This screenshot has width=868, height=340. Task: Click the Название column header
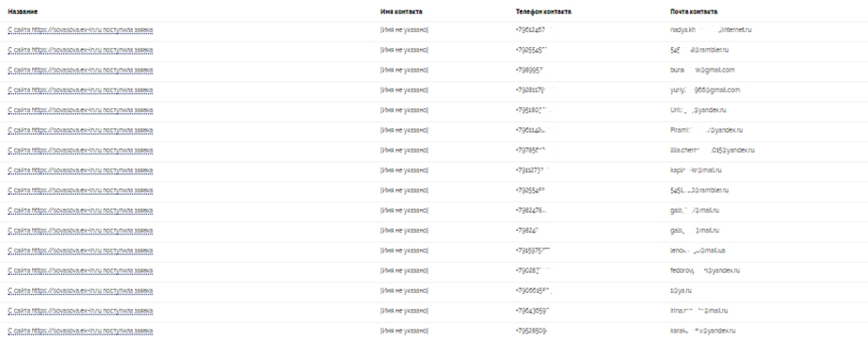pos(23,11)
